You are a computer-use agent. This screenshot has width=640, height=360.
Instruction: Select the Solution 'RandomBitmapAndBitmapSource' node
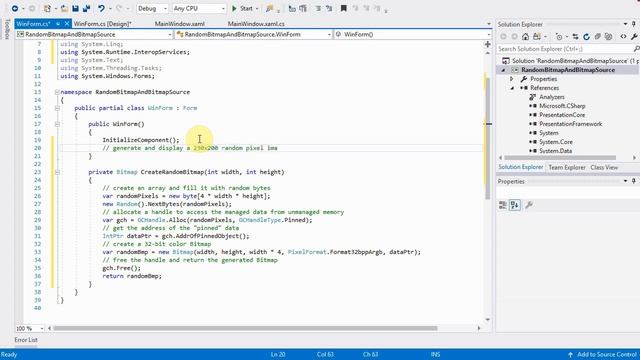570,60
